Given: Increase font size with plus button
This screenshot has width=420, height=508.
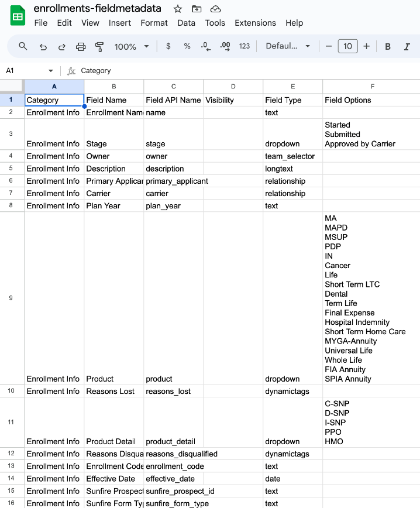Looking at the screenshot, I should click(366, 46).
